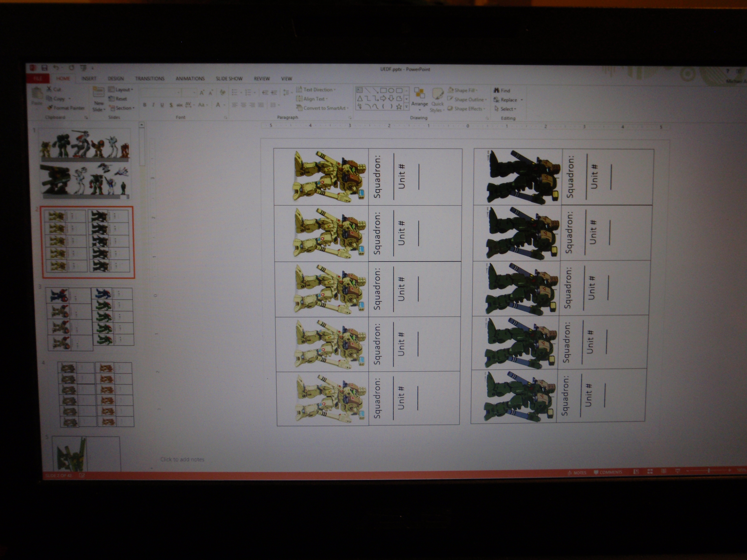Pick the triangle shape from gallery

pyautogui.click(x=360, y=98)
